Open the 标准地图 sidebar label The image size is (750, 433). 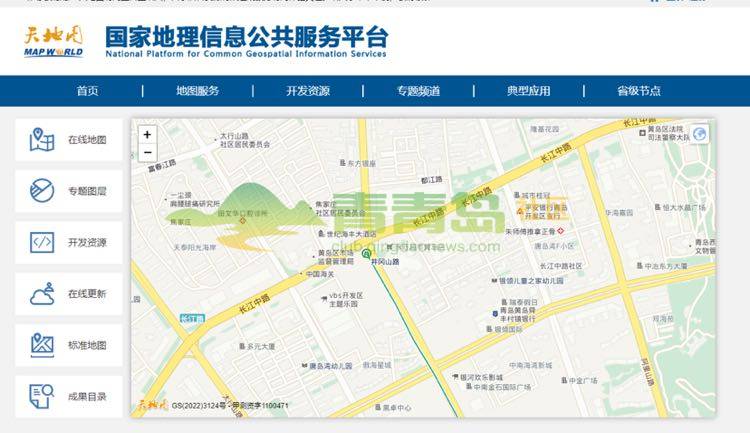coord(87,345)
